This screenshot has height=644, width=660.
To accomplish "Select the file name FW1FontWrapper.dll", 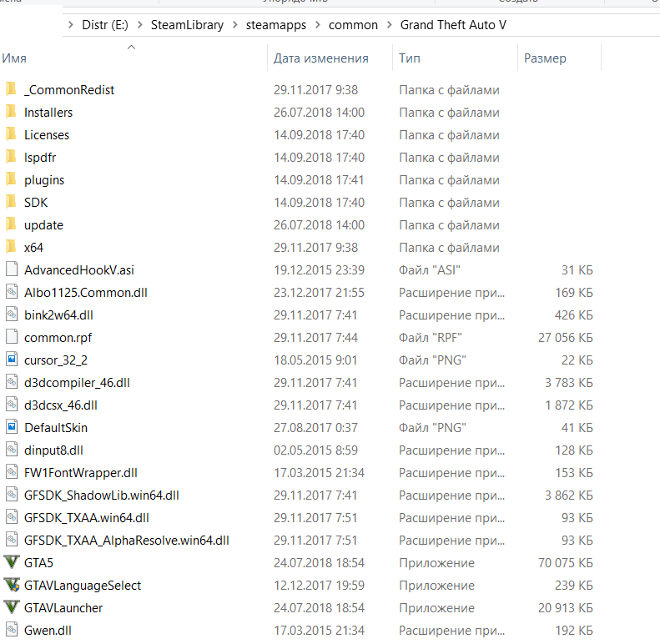I will [x=80, y=473].
